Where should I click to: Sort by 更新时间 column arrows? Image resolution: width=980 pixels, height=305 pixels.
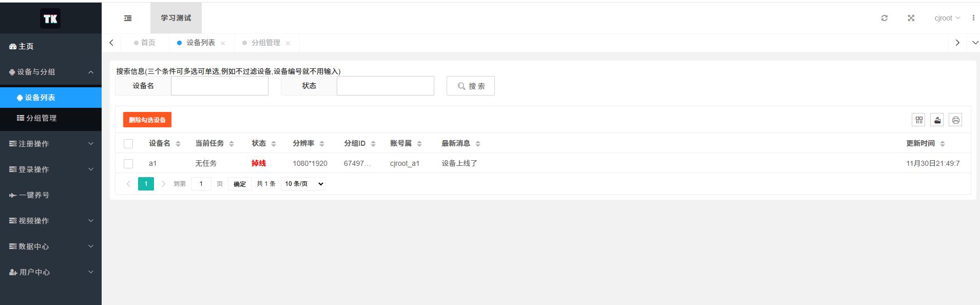pyautogui.click(x=943, y=144)
